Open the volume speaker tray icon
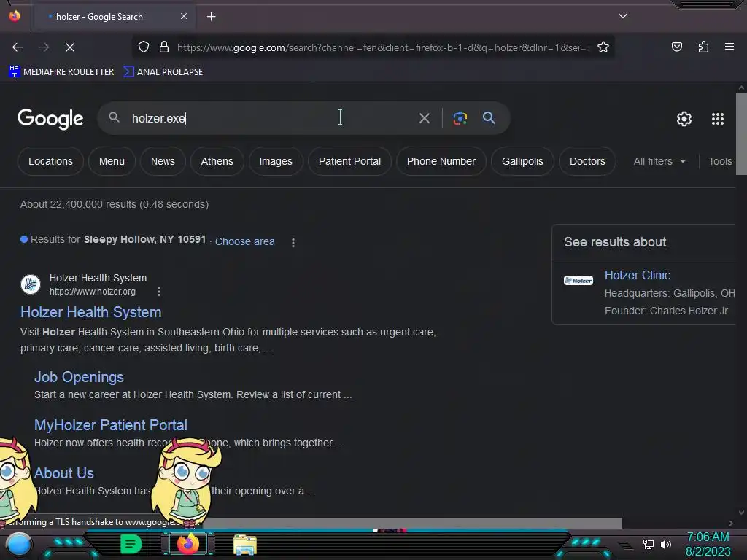The image size is (747, 560). click(665, 544)
